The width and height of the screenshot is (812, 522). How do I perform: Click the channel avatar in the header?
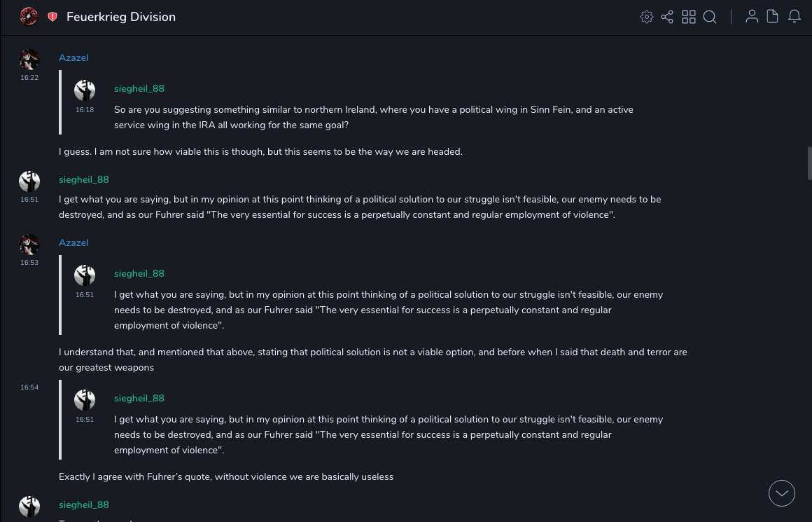click(x=29, y=17)
